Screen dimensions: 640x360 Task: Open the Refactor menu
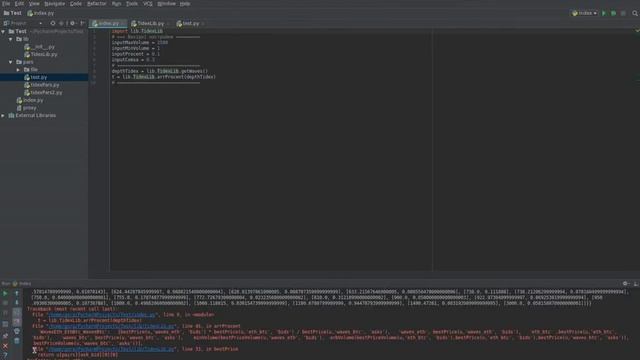point(97,4)
